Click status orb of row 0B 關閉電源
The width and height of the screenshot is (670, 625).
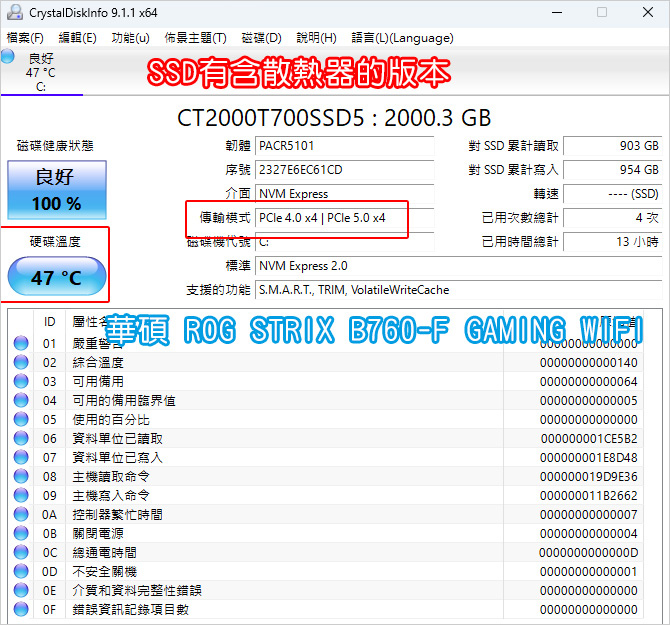click(x=21, y=533)
